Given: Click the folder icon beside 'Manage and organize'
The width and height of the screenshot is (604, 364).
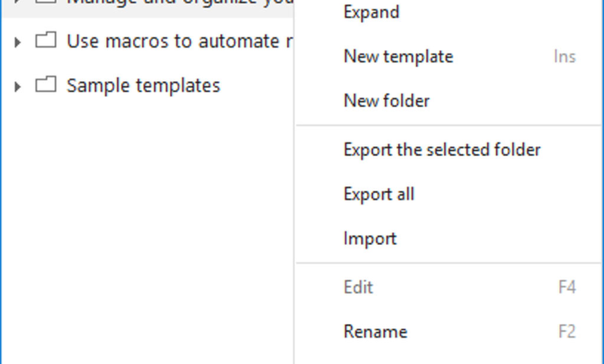Looking at the screenshot, I should pos(46,2).
